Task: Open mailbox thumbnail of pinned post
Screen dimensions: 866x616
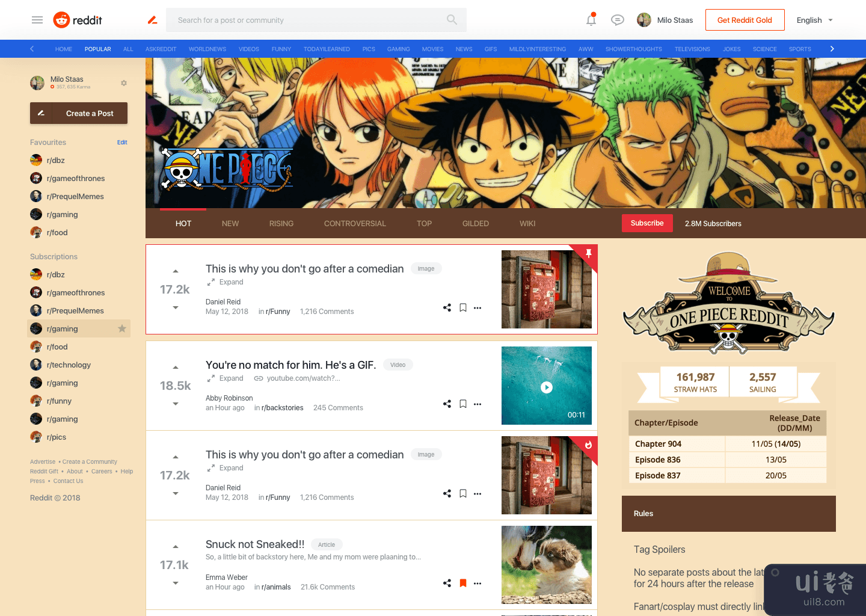Action: (x=547, y=289)
